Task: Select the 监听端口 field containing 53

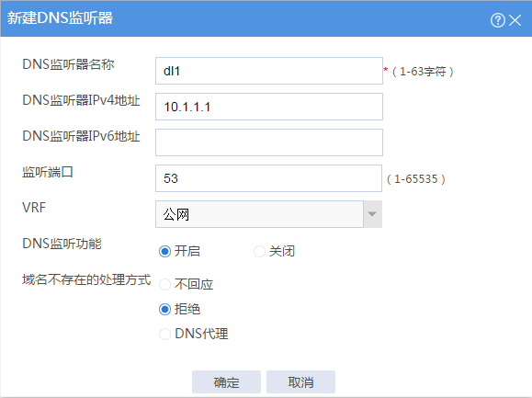Action: point(268,178)
